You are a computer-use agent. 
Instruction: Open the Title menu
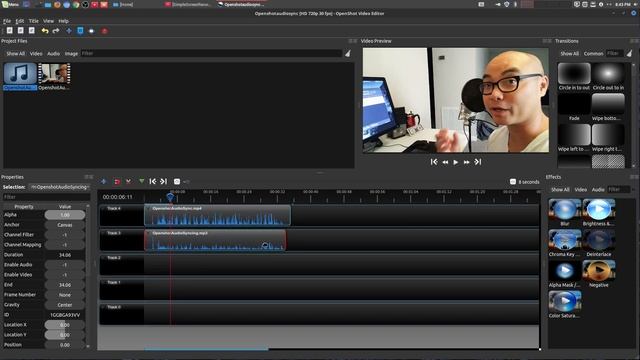pos(33,21)
